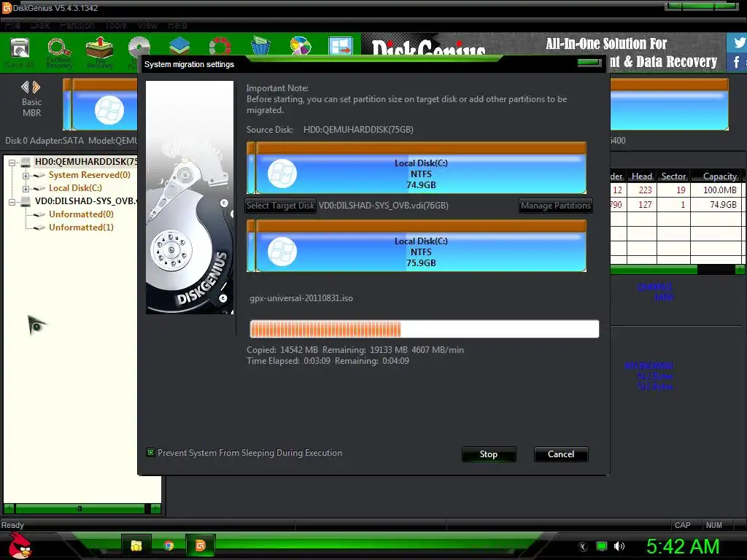Click the green monitor network tray icon
The width and height of the screenshot is (747, 560).
coord(602,546)
